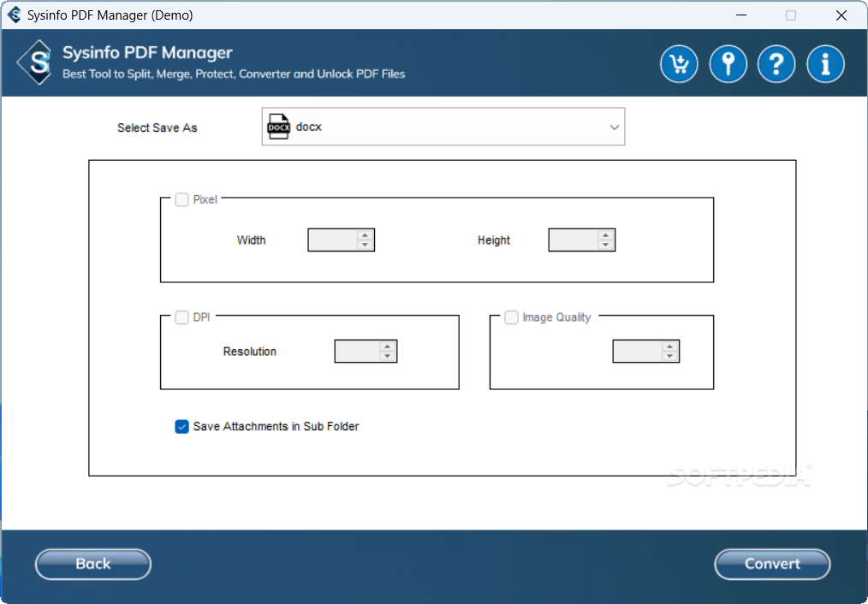Decrease the Image Quality spinner value
This screenshot has width=868, height=604.
click(x=669, y=356)
